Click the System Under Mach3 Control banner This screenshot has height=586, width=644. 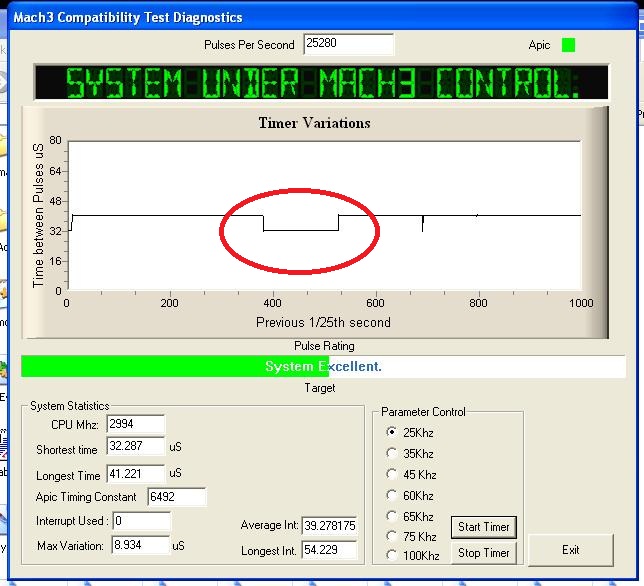click(321, 82)
